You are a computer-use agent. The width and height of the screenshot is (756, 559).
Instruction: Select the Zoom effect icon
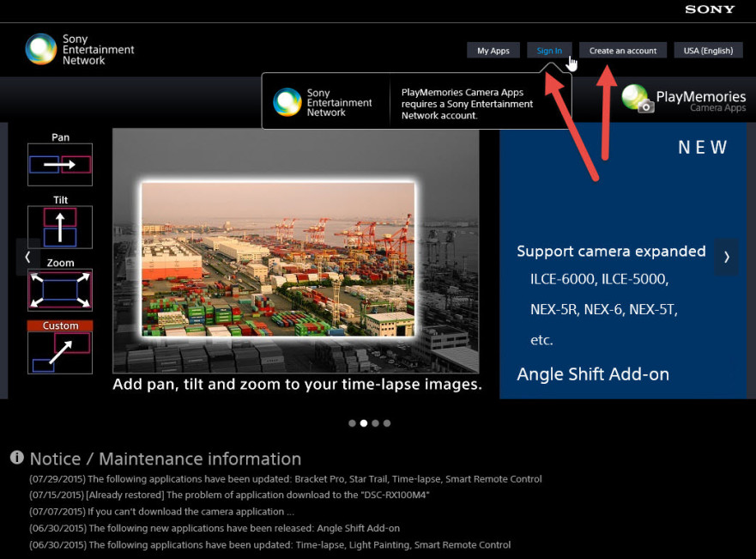(59, 289)
